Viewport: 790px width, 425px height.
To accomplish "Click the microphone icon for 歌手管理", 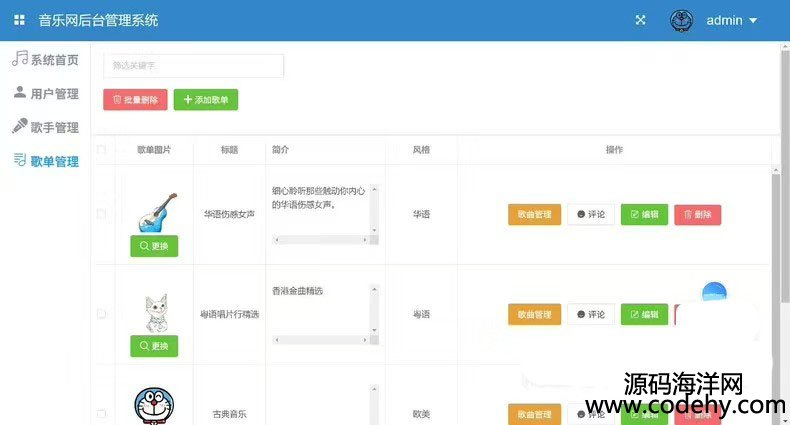I will tap(19, 127).
